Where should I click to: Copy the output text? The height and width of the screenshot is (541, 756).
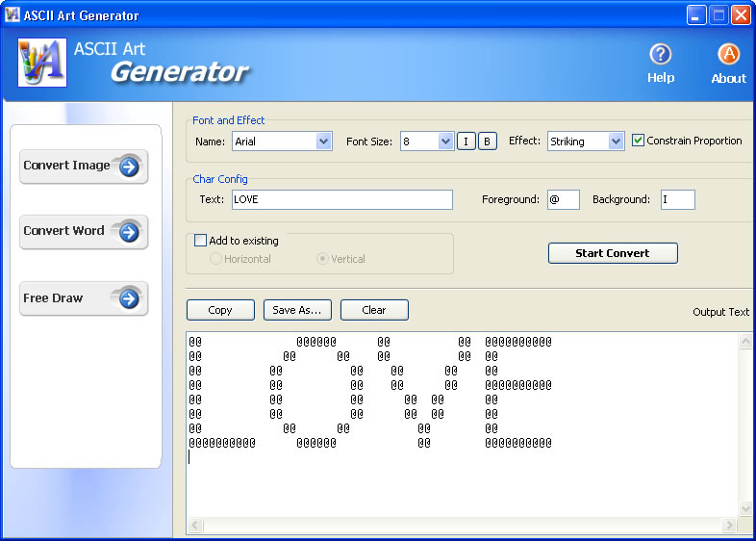(x=220, y=310)
